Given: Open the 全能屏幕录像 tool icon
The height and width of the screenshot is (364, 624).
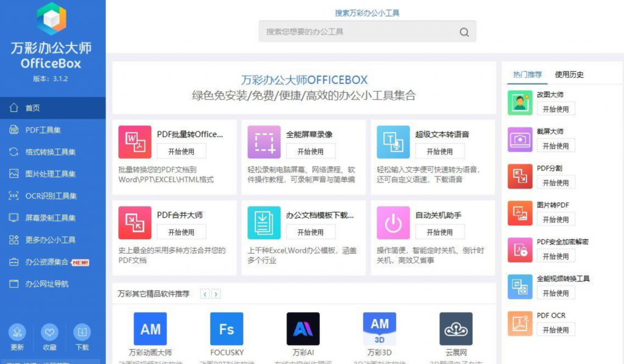Looking at the screenshot, I should click(264, 142).
